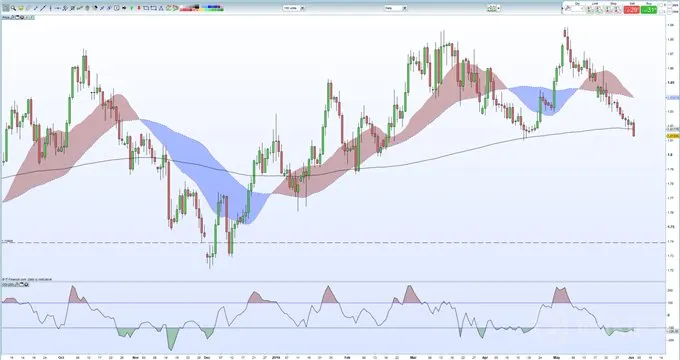
Task: Click the current price label on the price axis
Action: pyautogui.click(x=673, y=136)
